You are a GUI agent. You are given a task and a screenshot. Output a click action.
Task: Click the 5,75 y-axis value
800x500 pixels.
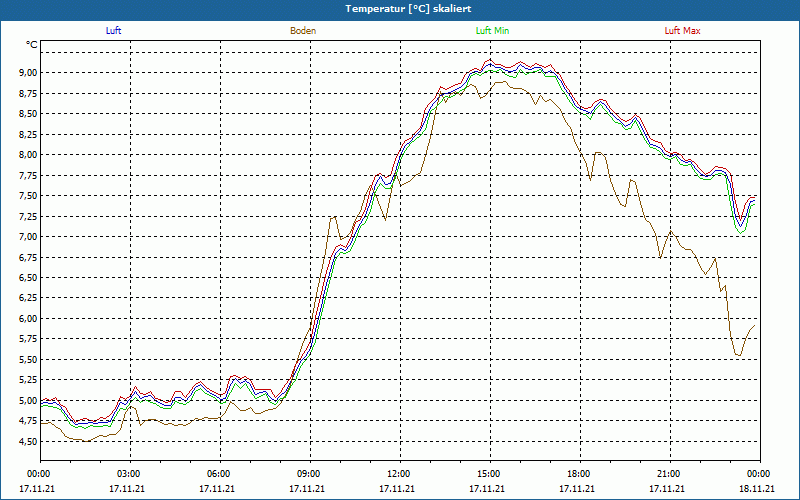point(28,339)
